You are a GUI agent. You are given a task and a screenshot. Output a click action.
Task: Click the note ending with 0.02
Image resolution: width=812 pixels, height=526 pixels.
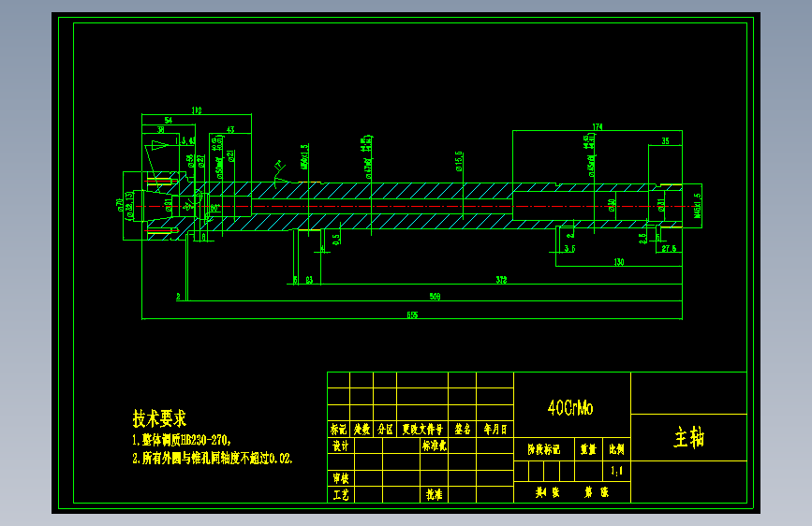pyautogui.click(x=213, y=459)
